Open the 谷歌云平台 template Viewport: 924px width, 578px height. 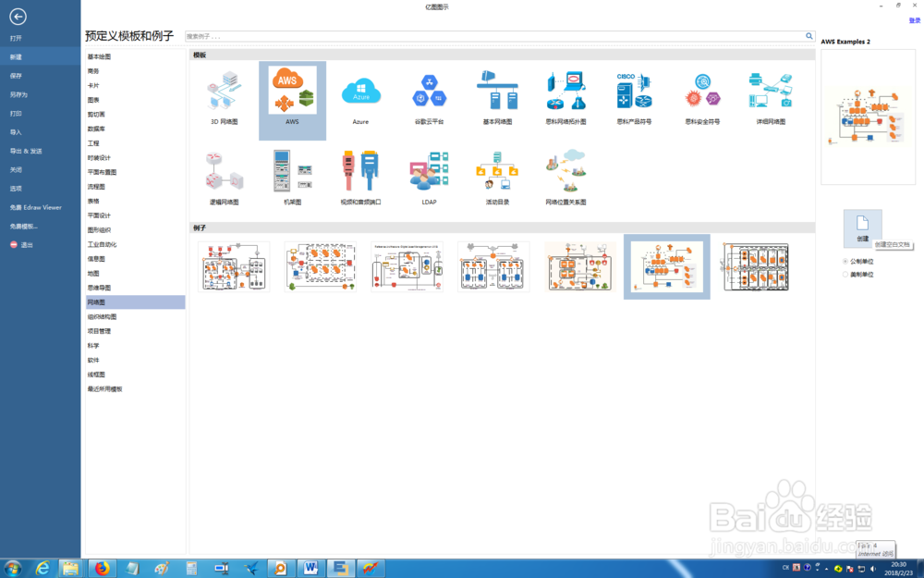pos(429,98)
